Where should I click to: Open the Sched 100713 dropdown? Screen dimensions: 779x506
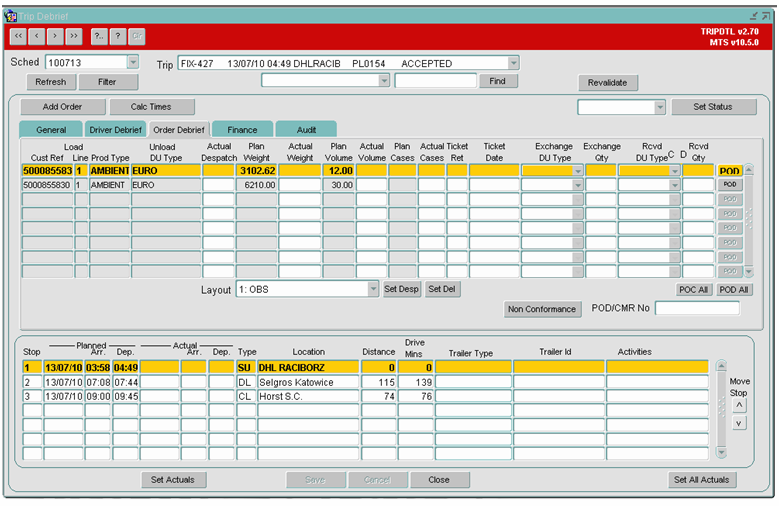[133, 63]
